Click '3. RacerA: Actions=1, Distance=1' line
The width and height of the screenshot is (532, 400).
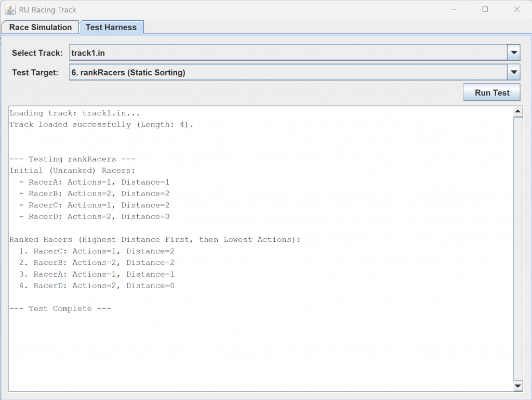coord(97,274)
